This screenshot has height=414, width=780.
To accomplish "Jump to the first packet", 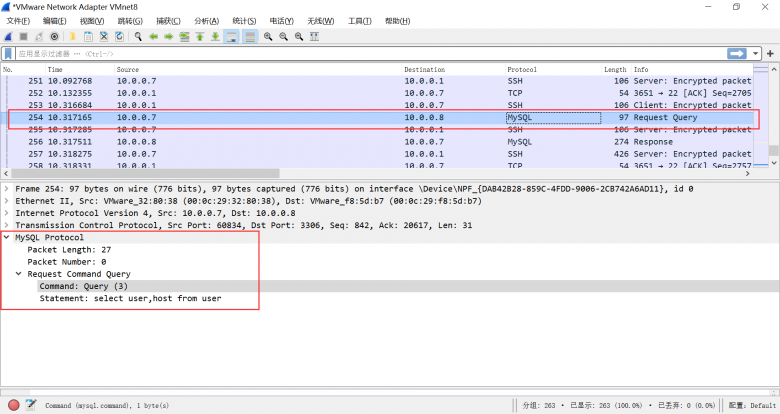I will 199,36.
